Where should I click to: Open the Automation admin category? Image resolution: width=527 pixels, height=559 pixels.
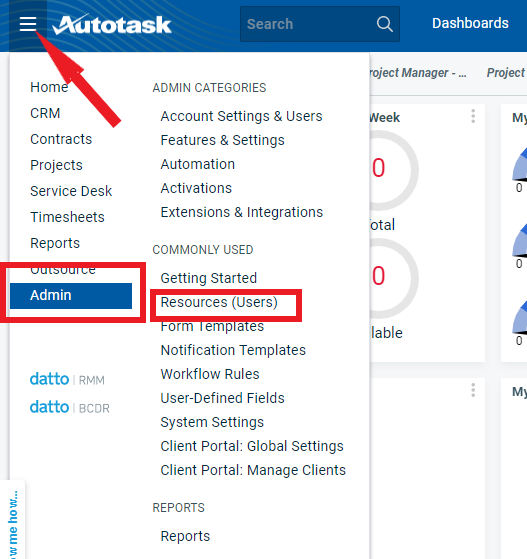click(x=198, y=164)
